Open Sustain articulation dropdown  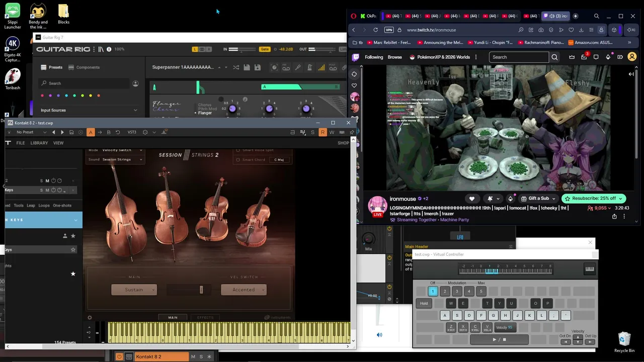[134, 290]
